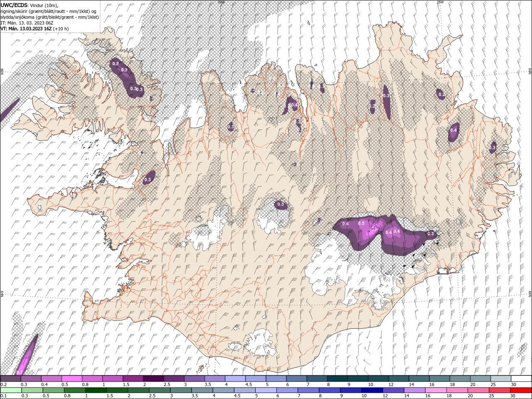Click the '0.5' contour label inside the southeast snow area
Viewport: 532px width, 399px height.
[x=361, y=223]
